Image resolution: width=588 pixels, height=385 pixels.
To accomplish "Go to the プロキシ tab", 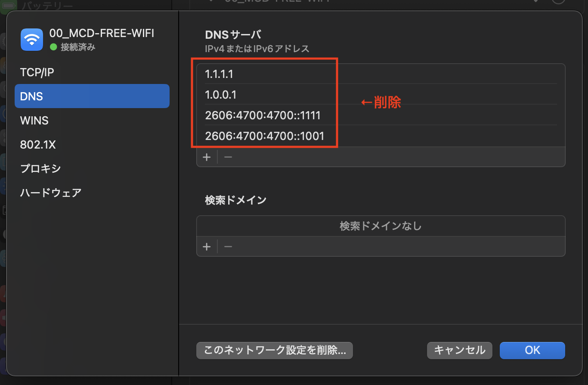I will 40,168.
